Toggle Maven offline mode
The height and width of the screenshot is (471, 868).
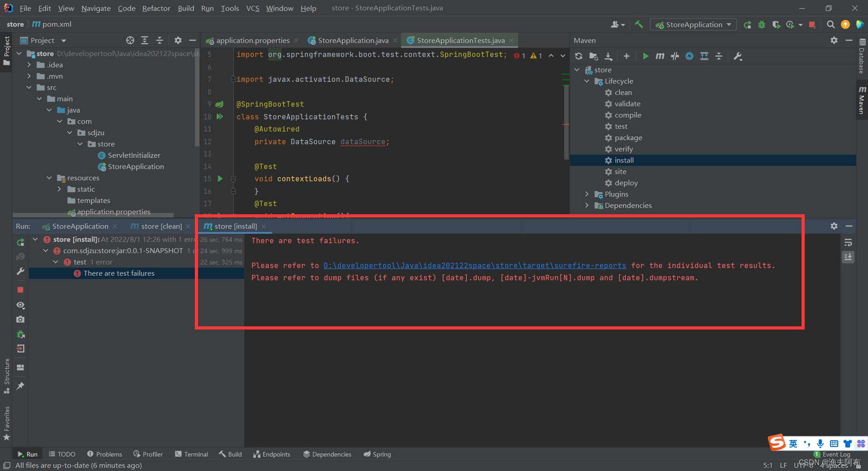(675, 56)
